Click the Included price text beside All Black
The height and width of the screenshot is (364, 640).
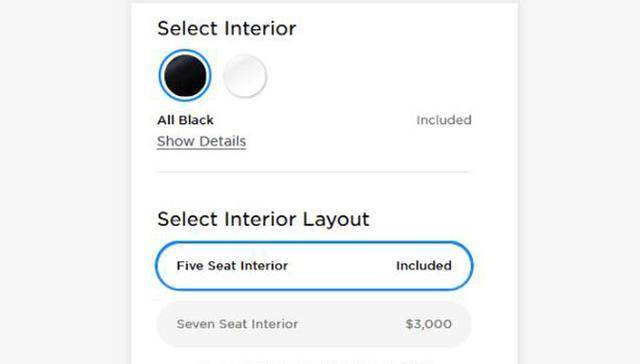[x=444, y=120]
